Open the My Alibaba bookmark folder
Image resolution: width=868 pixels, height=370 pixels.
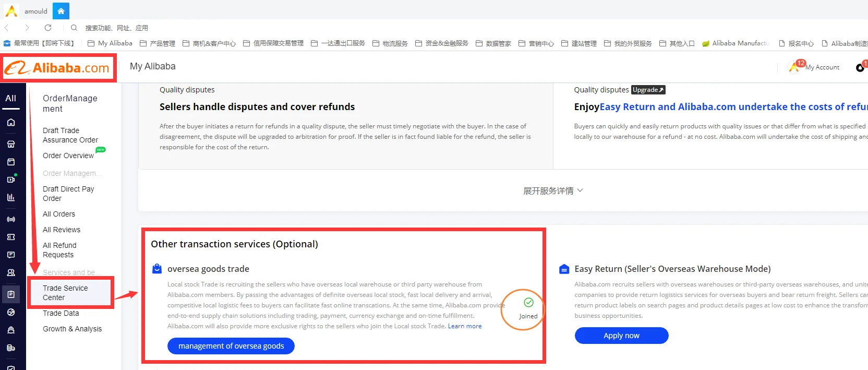pos(110,43)
